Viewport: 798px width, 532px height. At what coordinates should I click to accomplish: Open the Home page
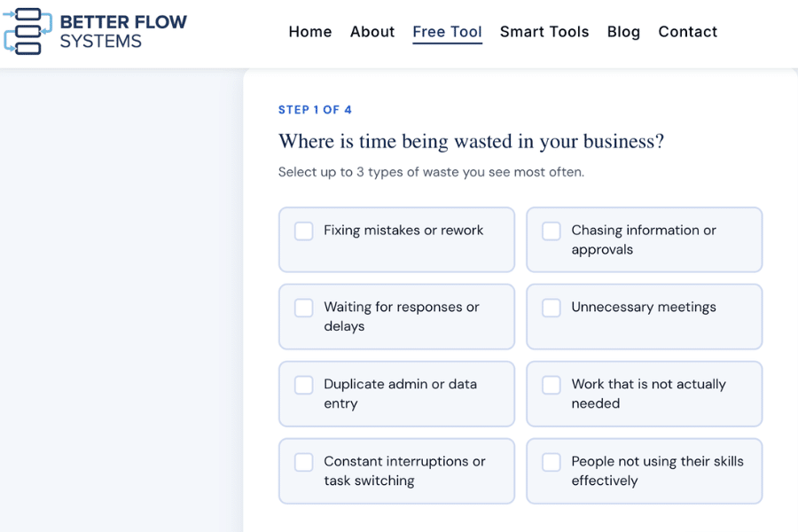click(310, 32)
